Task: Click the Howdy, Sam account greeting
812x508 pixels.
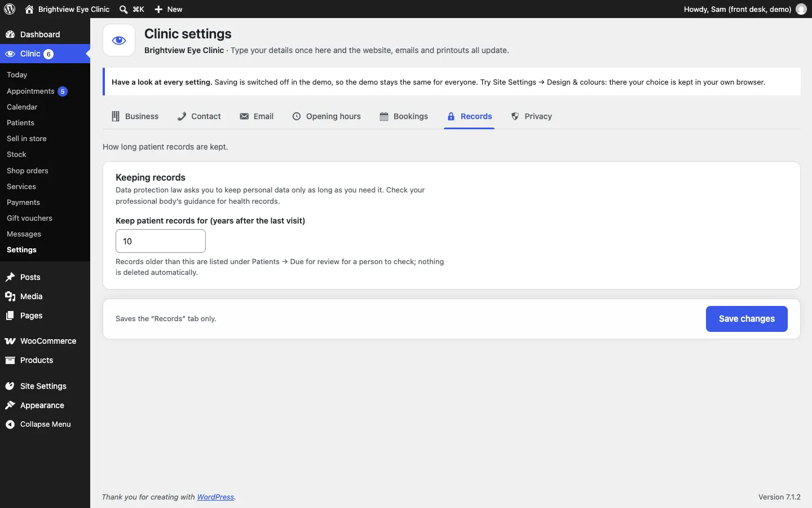Action: coord(738,9)
